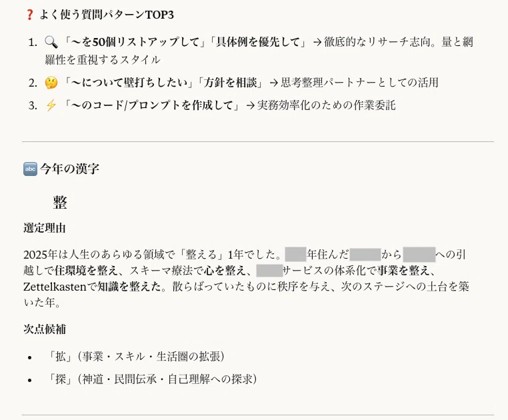Click the text 思考整理パートナーとしての活用
The width and height of the screenshot is (508, 420).
tap(359, 83)
